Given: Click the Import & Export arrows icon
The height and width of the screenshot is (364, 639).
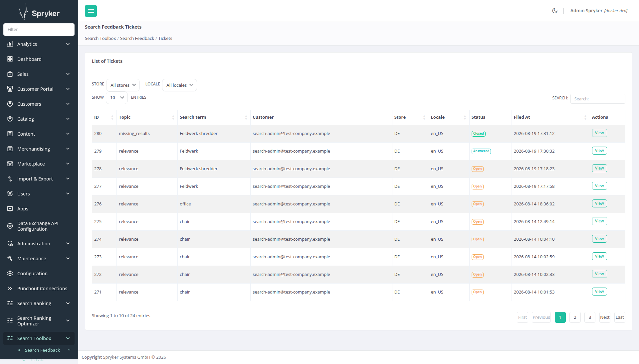Looking at the screenshot, I should tap(10, 179).
